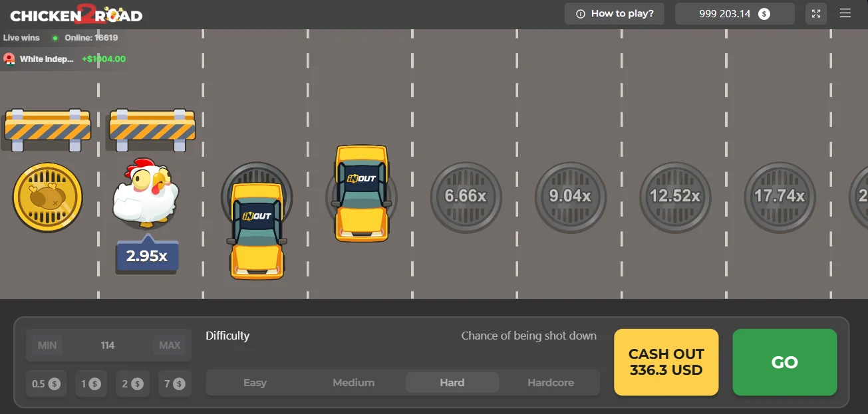Click the +$1004.00 win amount
The image size is (868, 414).
point(104,59)
